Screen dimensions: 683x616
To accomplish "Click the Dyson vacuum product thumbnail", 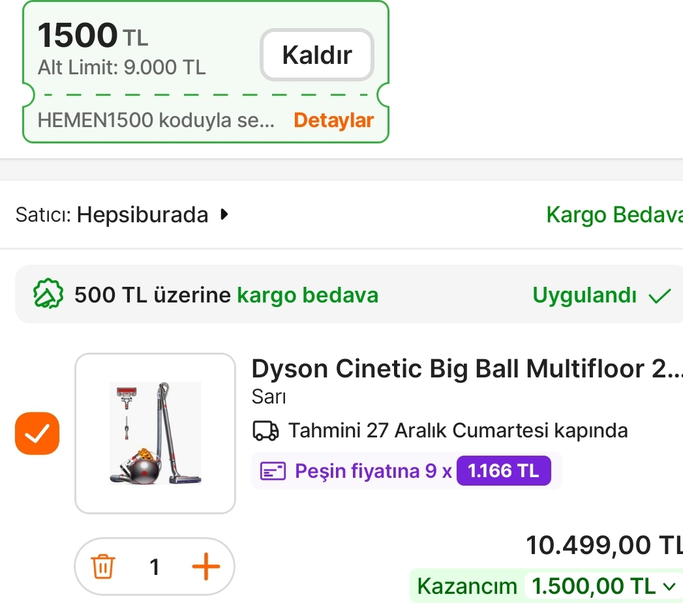I will pyautogui.click(x=155, y=433).
